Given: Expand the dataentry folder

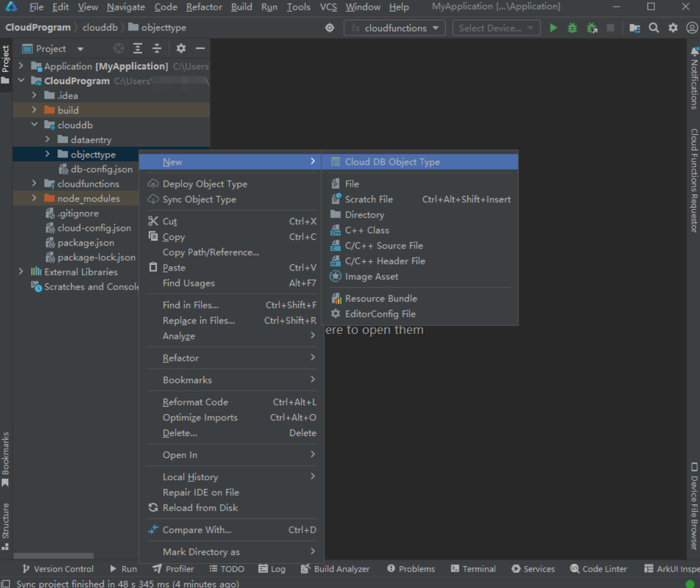Looking at the screenshot, I should coord(48,140).
